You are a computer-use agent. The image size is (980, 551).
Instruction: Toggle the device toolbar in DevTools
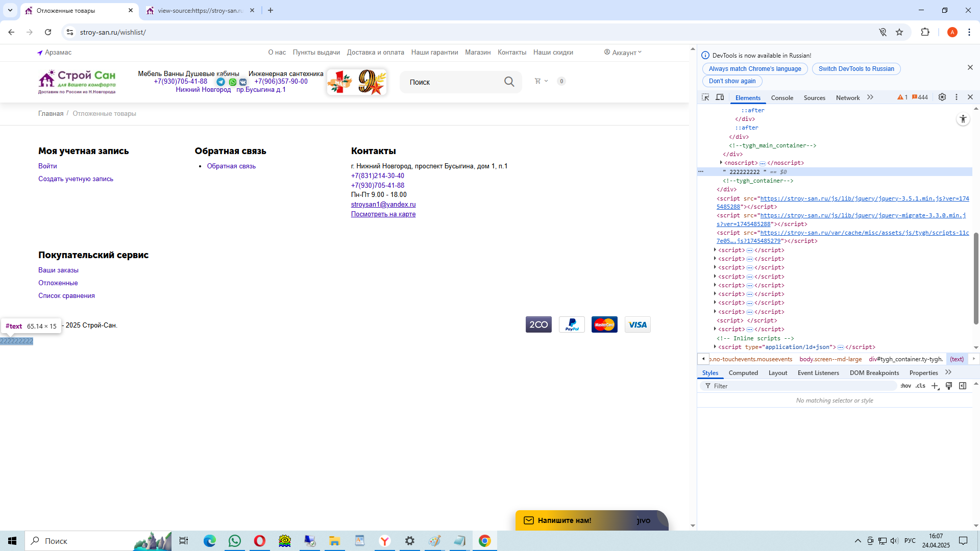[720, 97]
